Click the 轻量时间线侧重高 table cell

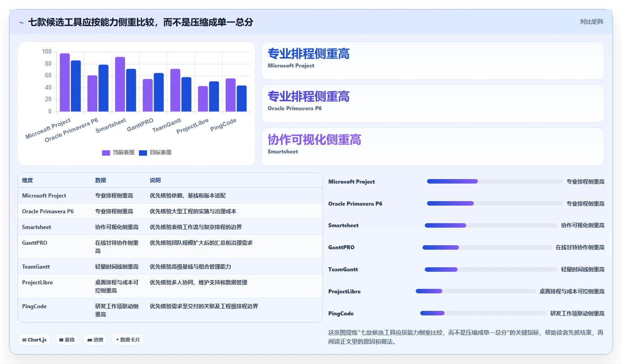(x=117, y=266)
